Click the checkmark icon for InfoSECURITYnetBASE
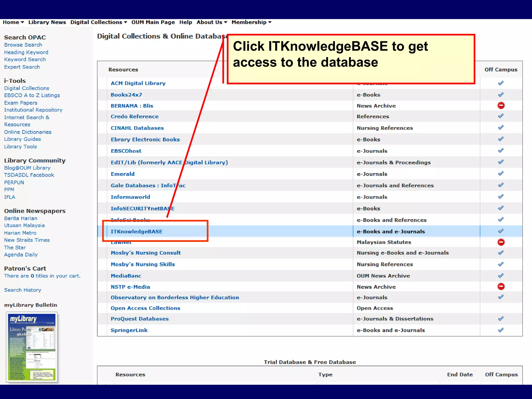The height and width of the screenshot is (399, 532). pyautogui.click(x=501, y=208)
